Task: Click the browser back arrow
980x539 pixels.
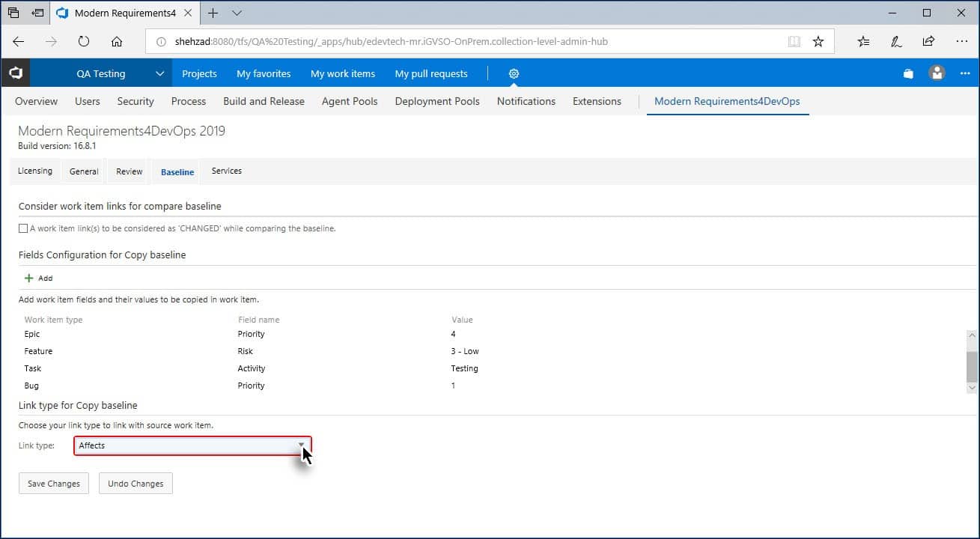Action: click(19, 41)
